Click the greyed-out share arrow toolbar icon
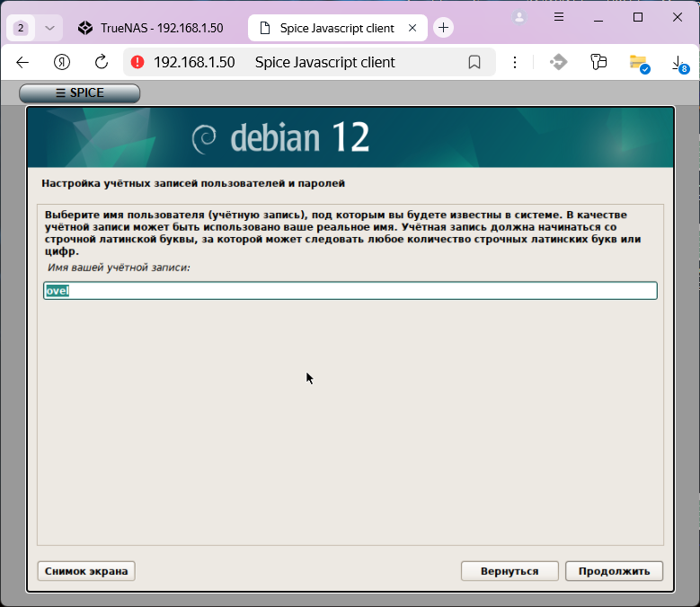 pyautogui.click(x=559, y=62)
